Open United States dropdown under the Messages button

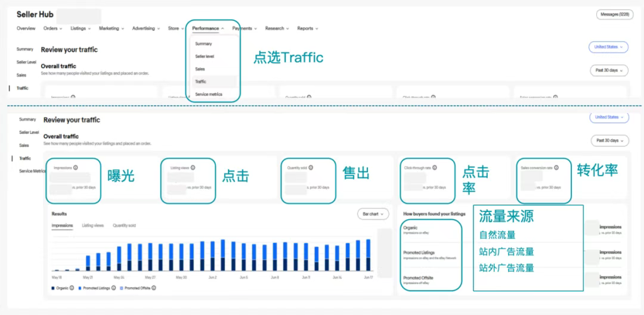(608, 47)
